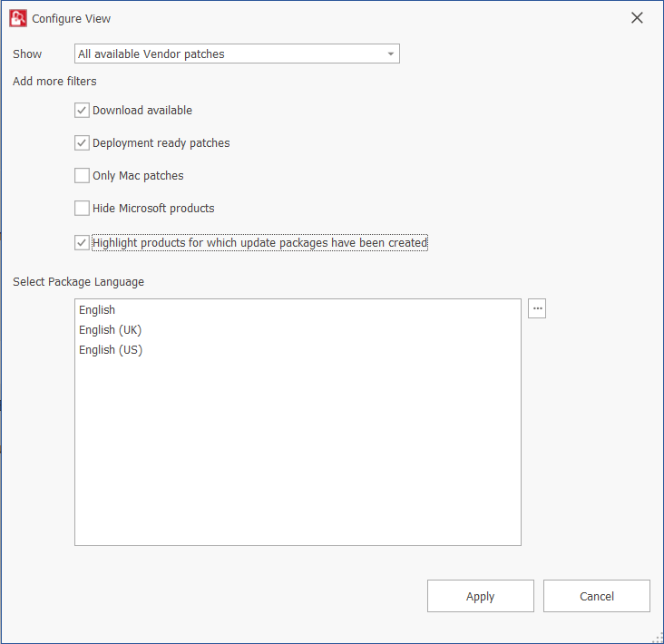Uncheck the Download available filter

(83, 111)
